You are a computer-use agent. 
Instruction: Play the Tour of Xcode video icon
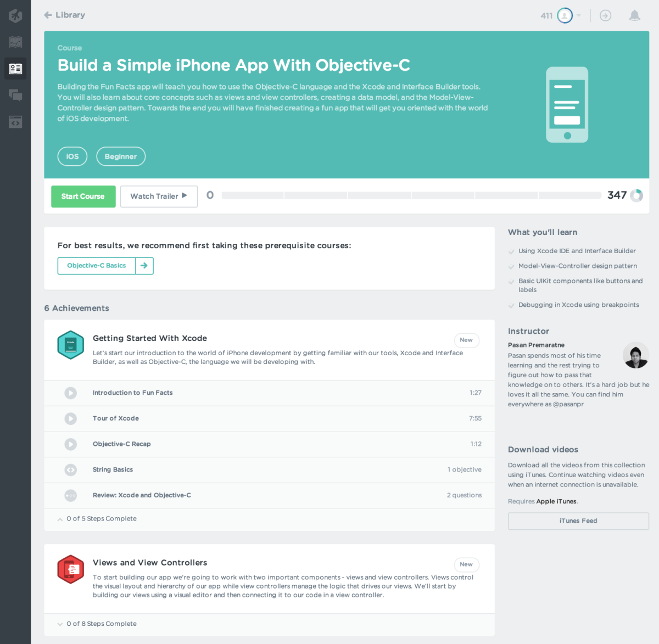71,419
